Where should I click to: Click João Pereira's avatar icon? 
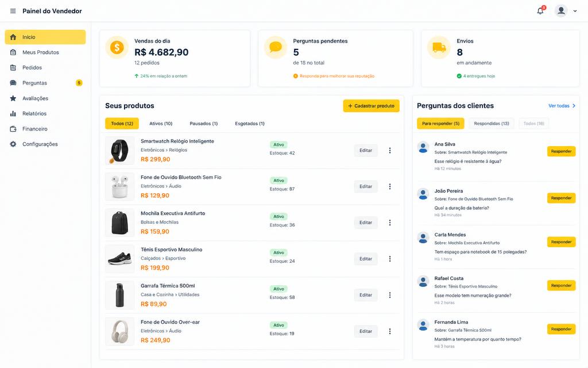click(423, 194)
